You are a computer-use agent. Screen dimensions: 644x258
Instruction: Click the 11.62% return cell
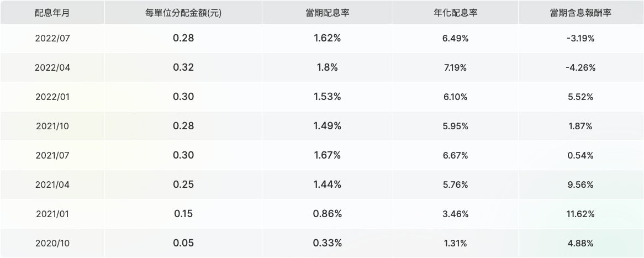(x=580, y=214)
